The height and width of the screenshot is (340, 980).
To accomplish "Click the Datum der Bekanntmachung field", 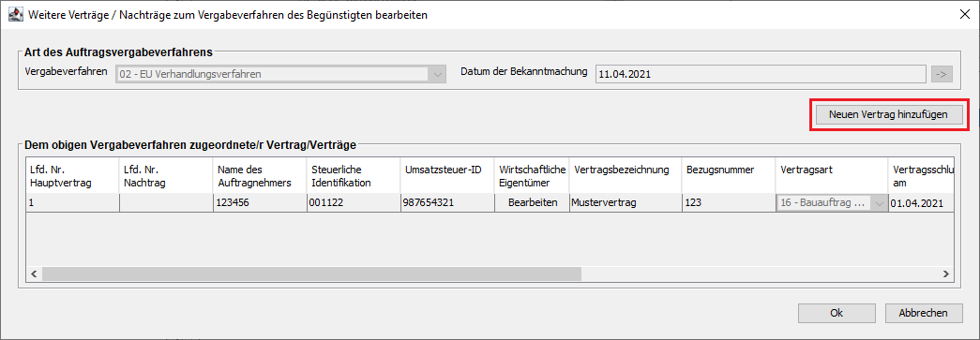I will click(x=760, y=74).
